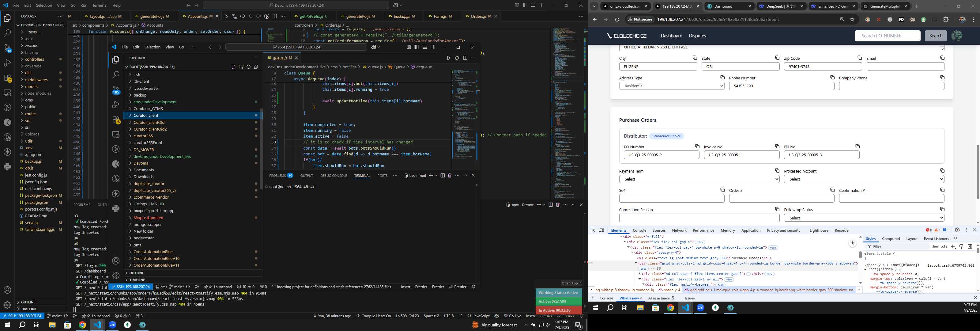Image resolution: width=980 pixels, height=331 pixels.
Task: Click New Folder icon in ROOT explorer header
Action: [x=241, y=67]
